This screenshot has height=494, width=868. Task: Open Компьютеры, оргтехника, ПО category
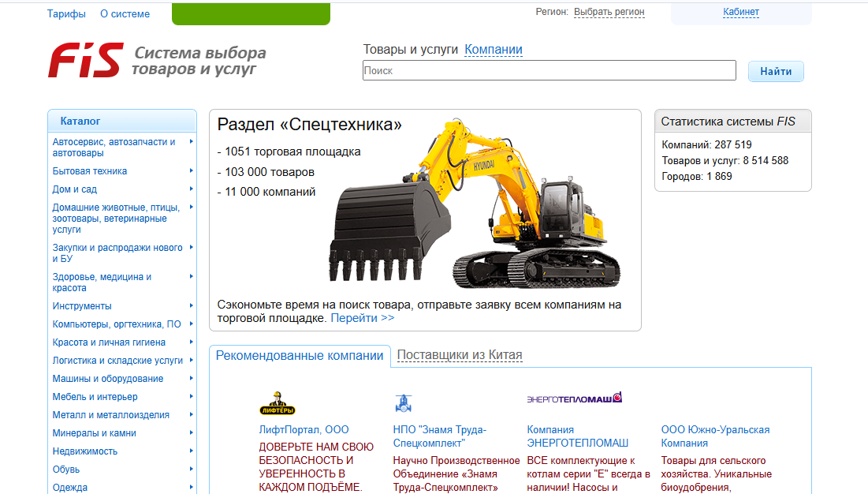coord(117,324)
